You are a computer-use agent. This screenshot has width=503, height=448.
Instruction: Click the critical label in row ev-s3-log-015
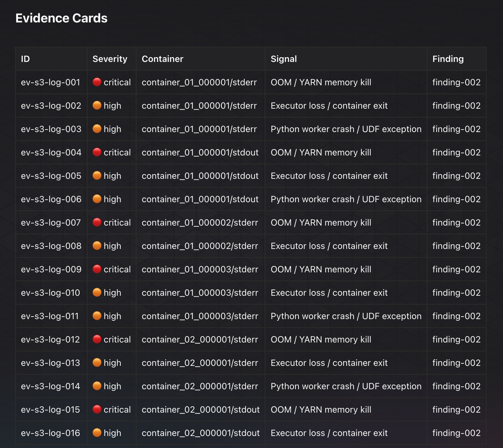117,409
